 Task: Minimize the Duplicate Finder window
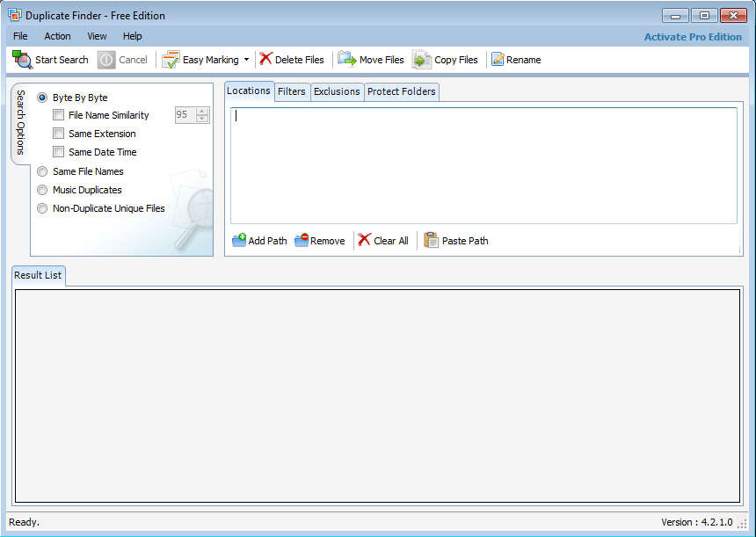point(675,16)
